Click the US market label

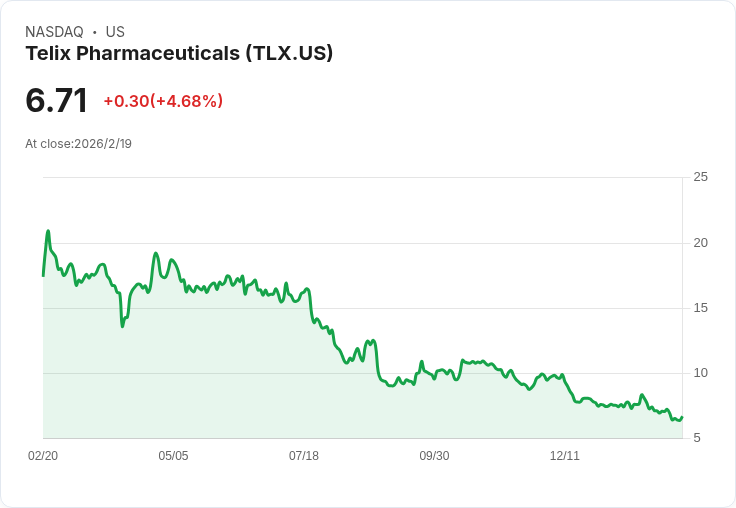tap(115, 32)
